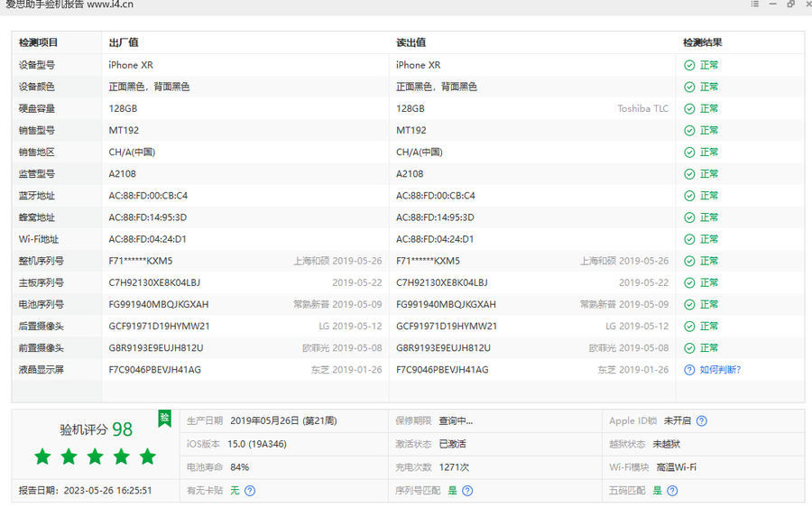This screenshot has width=812, height=517.
Task: Click F7C9046PBEVJH41AG in the 读出值 column
Action: point(442,370)
